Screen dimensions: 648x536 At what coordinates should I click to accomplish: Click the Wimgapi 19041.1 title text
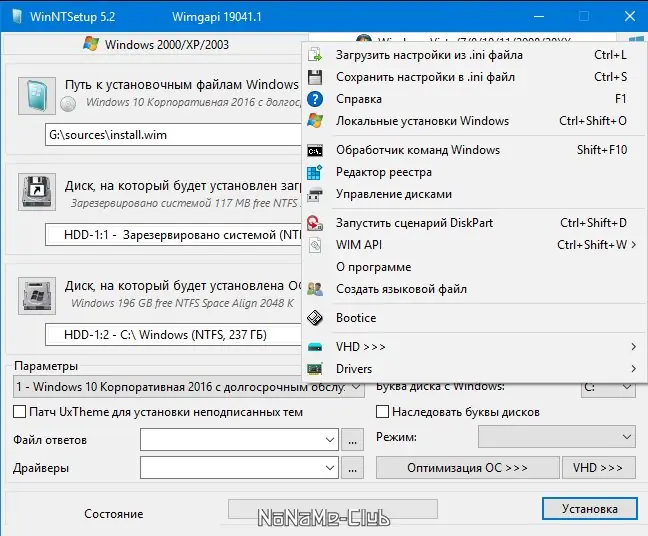pyautogui.click(x=217, y=17)
